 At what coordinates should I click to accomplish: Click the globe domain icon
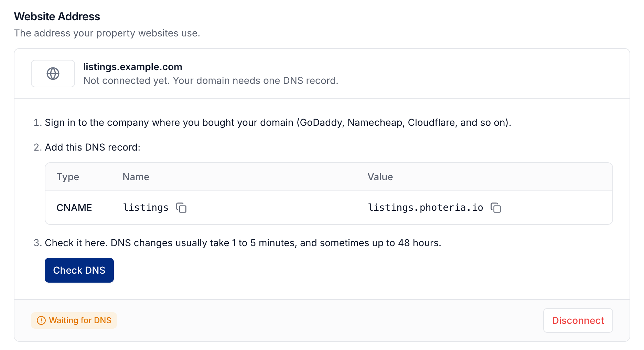[53, 74]
